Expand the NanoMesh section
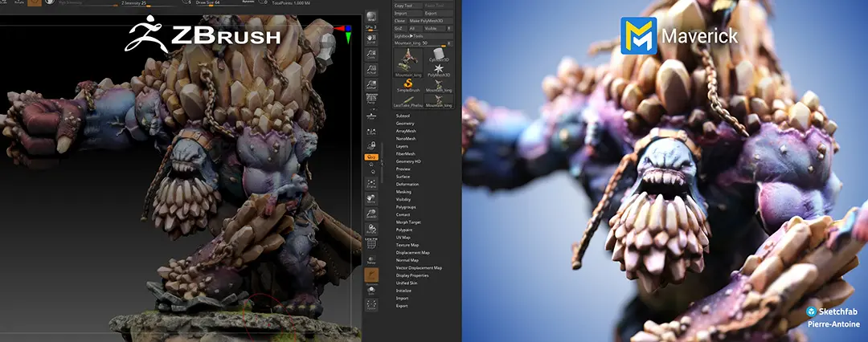868x342 pixels. [406, 138]
